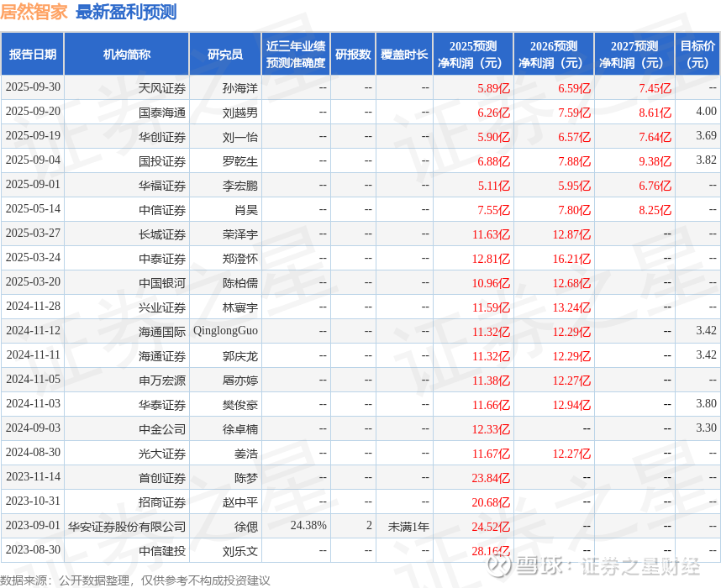Click institution 华安证券股份有限公司
This screenshot has height=588, width=721.
(127, 527)
